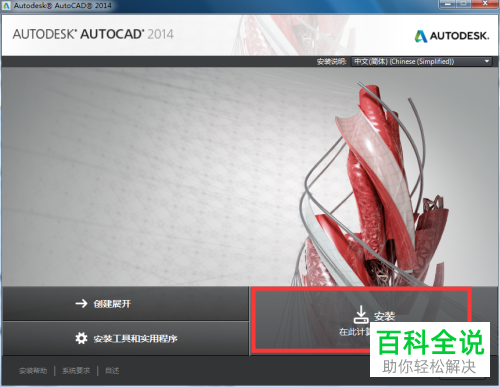Close the AutoCAD 2014 installer window
500x387 pixels.
click(485, 4)
